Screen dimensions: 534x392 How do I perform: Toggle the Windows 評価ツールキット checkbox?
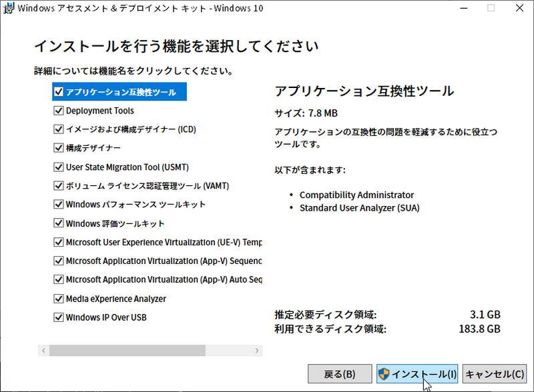coord(59,223)
